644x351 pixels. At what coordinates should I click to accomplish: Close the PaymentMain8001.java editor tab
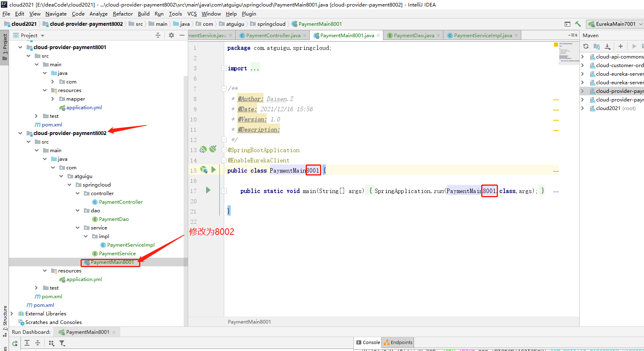(x=378, y=36)
